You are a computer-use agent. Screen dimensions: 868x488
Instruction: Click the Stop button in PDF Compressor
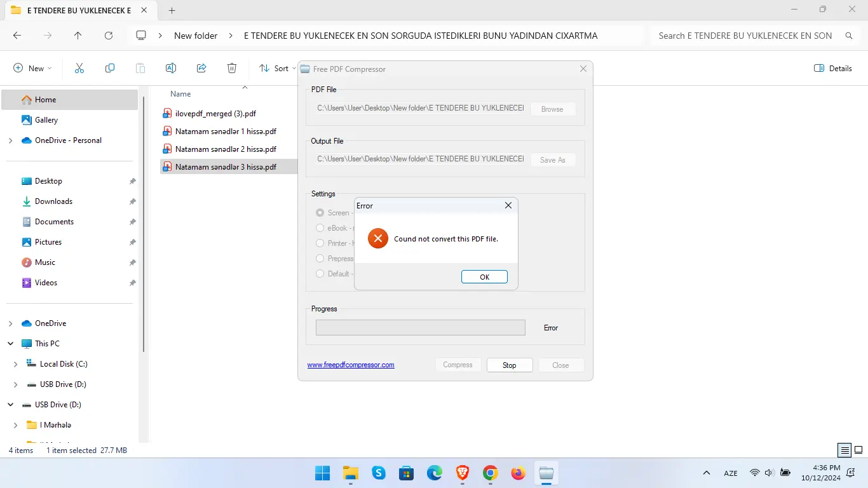tap(510, 365)
